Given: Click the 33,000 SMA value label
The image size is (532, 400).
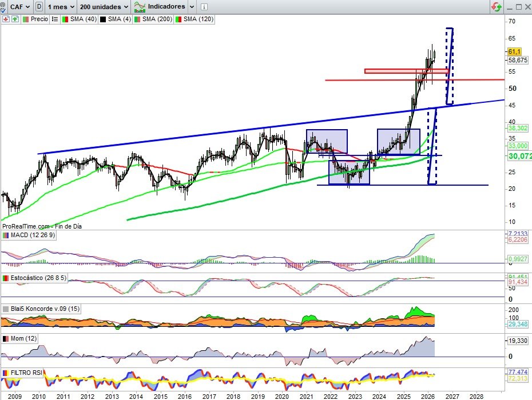Looking at the screenshot, I should (x=518, y=146).
